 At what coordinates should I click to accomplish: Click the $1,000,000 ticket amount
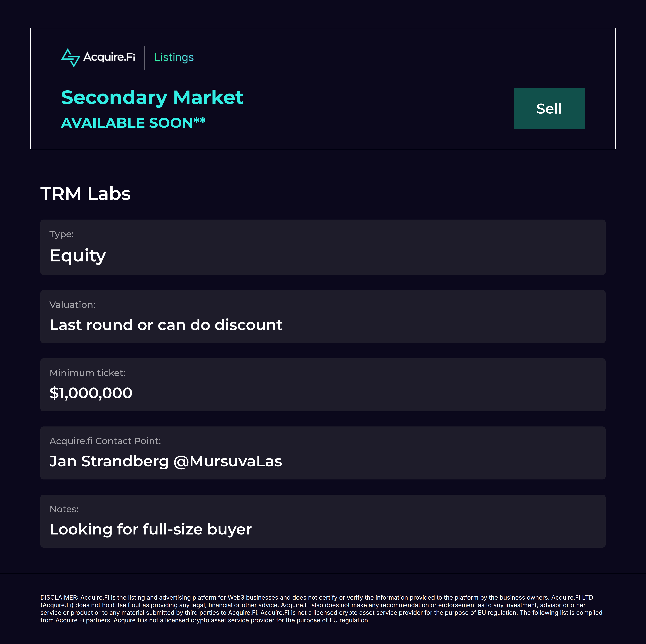point(91,393)
